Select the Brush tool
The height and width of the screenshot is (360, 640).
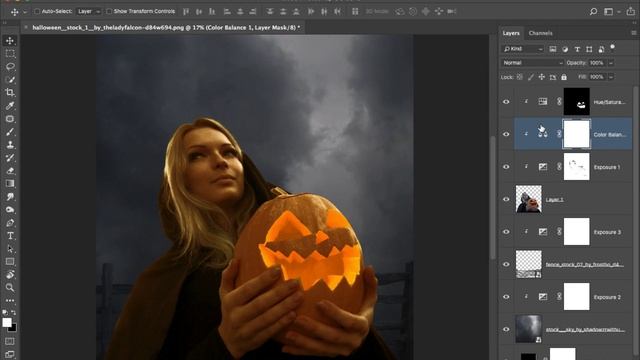pyautogui.click(x=10, y=132)
